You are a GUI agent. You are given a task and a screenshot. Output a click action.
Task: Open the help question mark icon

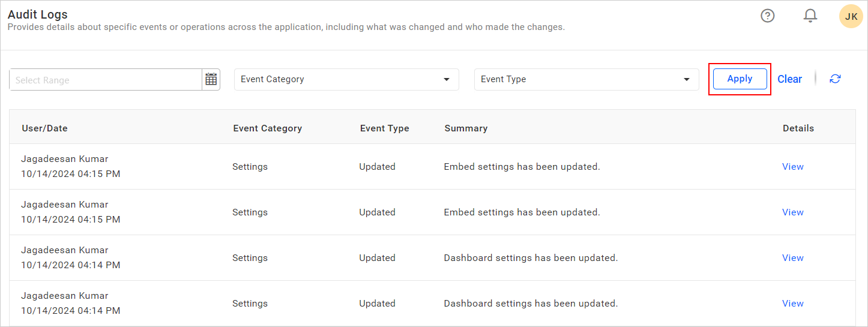(767, 16)
